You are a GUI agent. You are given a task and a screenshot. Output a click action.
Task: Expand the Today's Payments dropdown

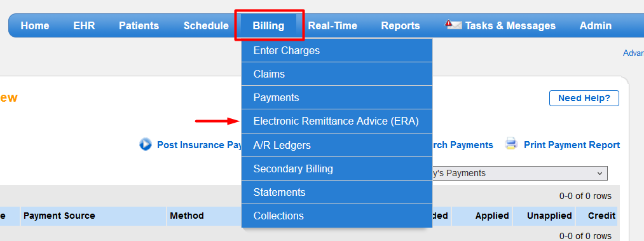tap(519, 173)
